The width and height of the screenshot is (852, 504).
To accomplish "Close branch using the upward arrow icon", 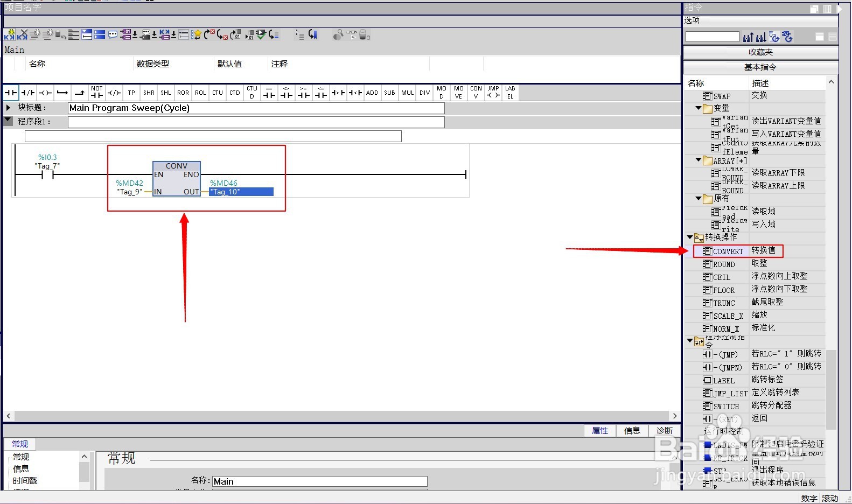I will 80,93.
